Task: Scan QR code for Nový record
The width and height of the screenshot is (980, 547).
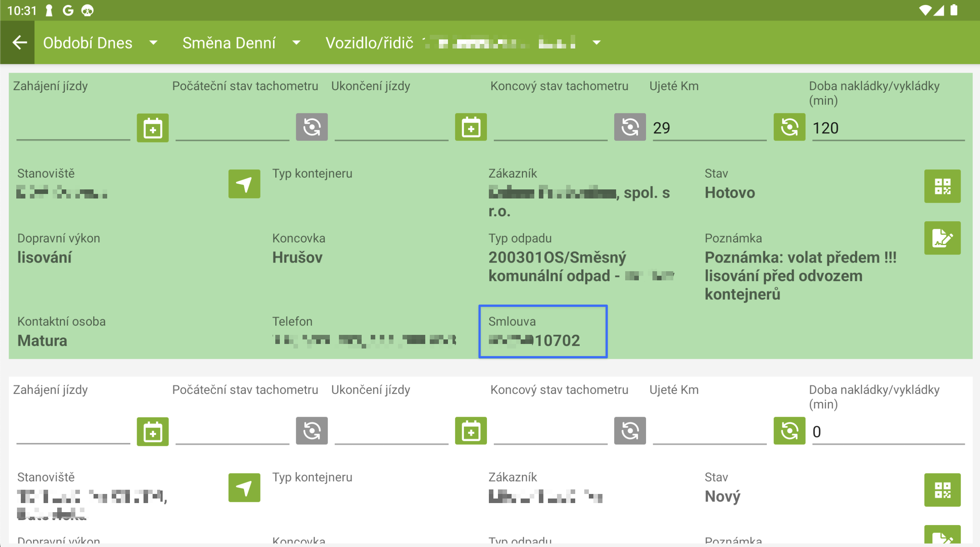Action: coord(942,490)
